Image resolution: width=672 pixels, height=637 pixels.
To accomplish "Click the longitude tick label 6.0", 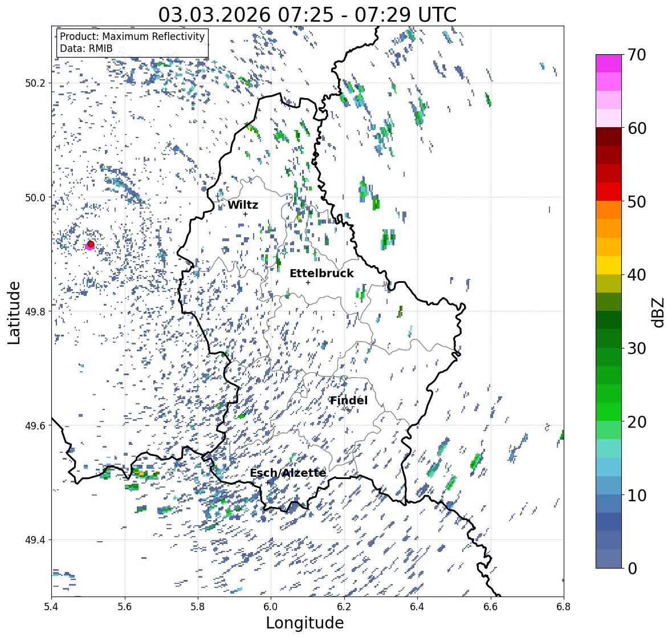I will (x=271, y=607).
